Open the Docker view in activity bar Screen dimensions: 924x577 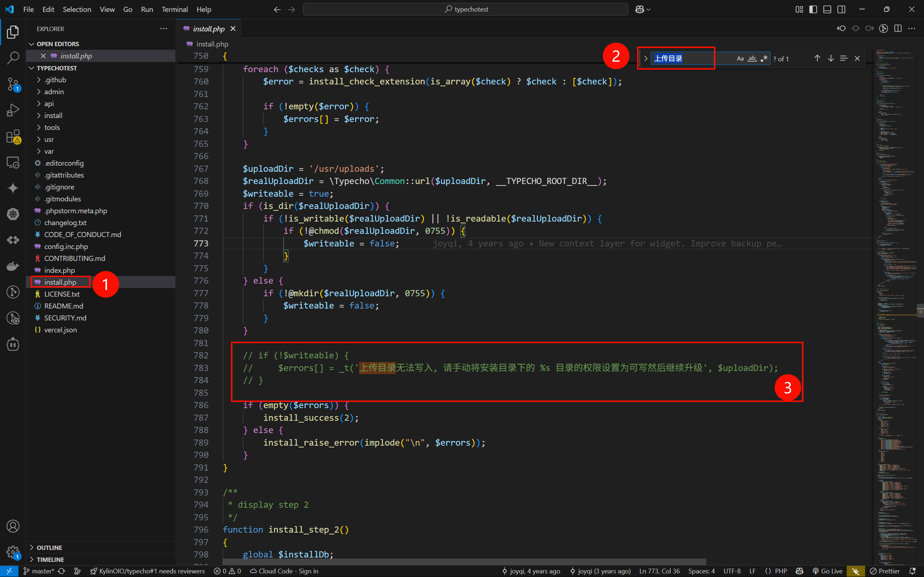click(13, 266)
